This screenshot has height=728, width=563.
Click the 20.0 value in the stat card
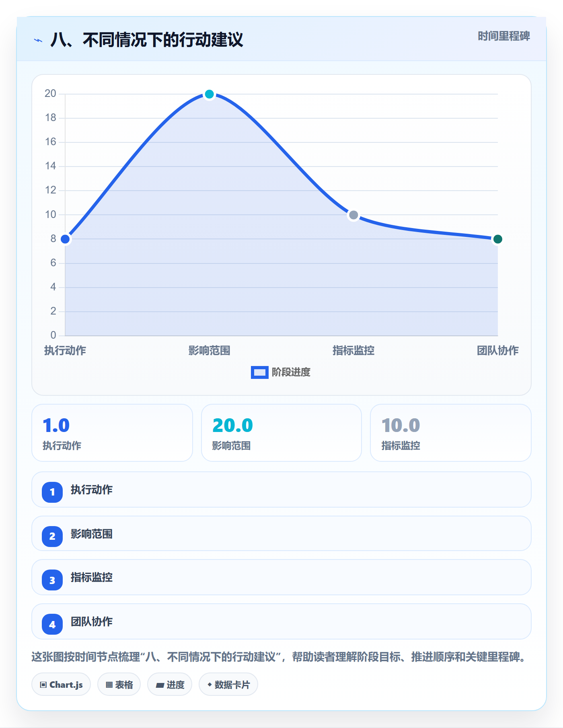pos(232,425)
